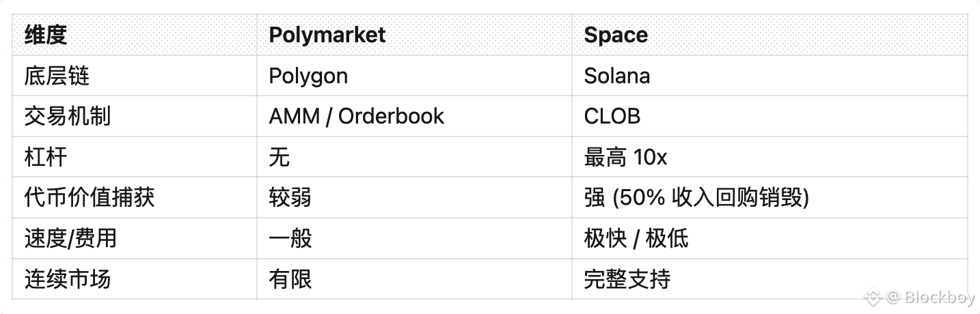Click the @ Blockboy watermark text
The height and width of the screenshot is (314, 980).
[929, 297]
